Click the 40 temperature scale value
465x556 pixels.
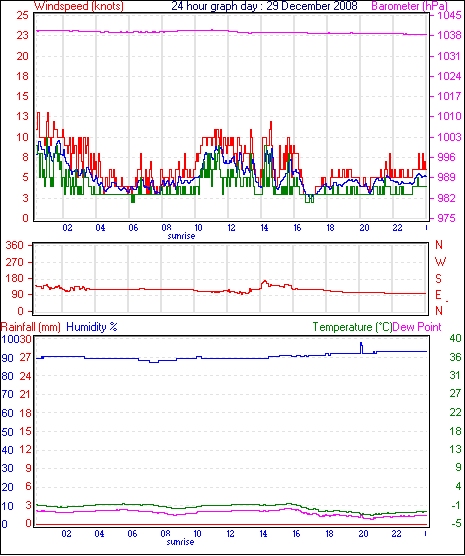(x=455, y=339)
